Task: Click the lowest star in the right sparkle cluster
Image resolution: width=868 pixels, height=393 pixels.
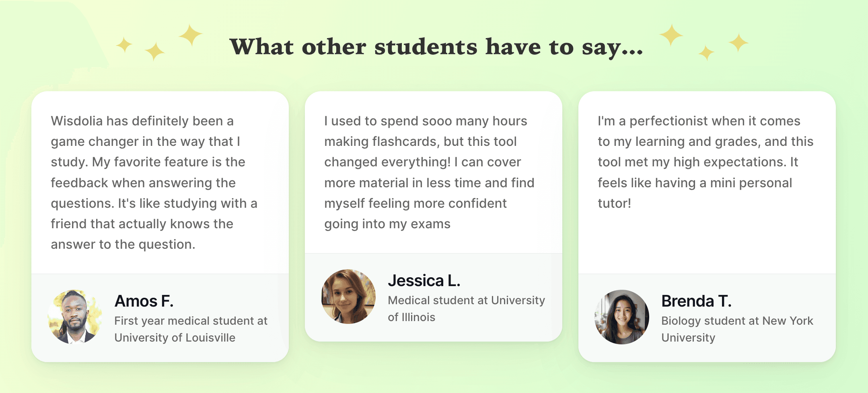Action: (x=706, y=53)
